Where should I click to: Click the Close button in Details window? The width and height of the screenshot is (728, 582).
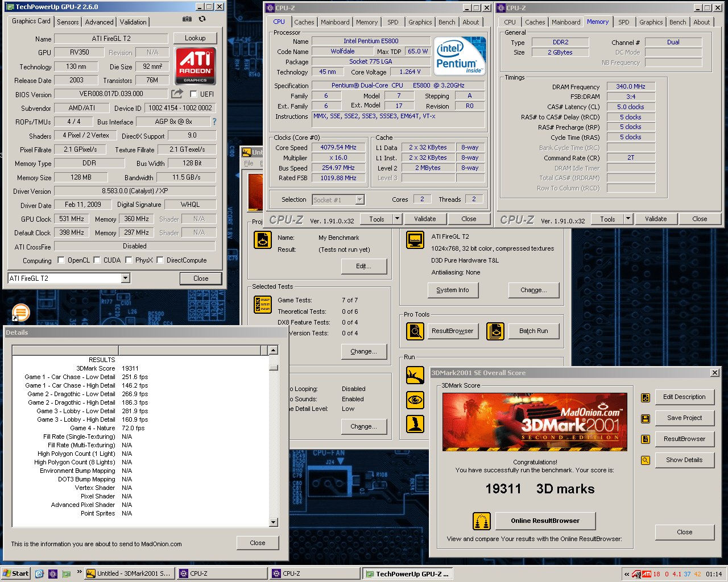coord(258,543)
